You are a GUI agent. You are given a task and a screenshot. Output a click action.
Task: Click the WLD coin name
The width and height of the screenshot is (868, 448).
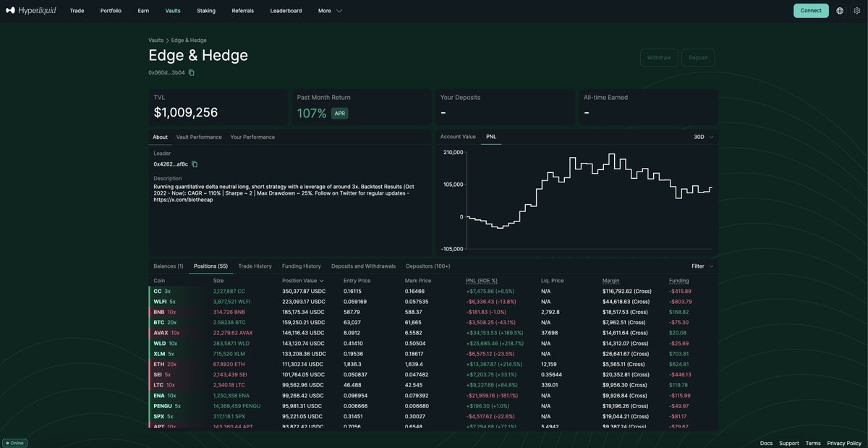[x=159, y=343]
